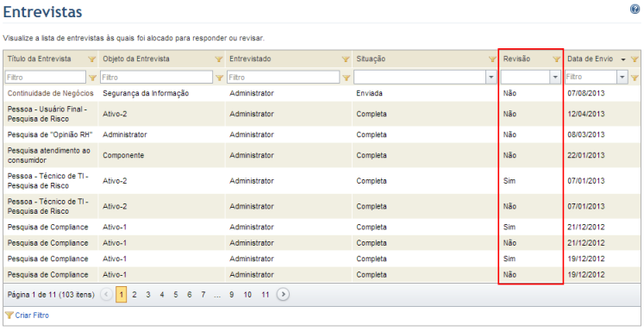Click filter icon in Objeto da Entrevista header
The image size is (644, 331).
point(219,59)
